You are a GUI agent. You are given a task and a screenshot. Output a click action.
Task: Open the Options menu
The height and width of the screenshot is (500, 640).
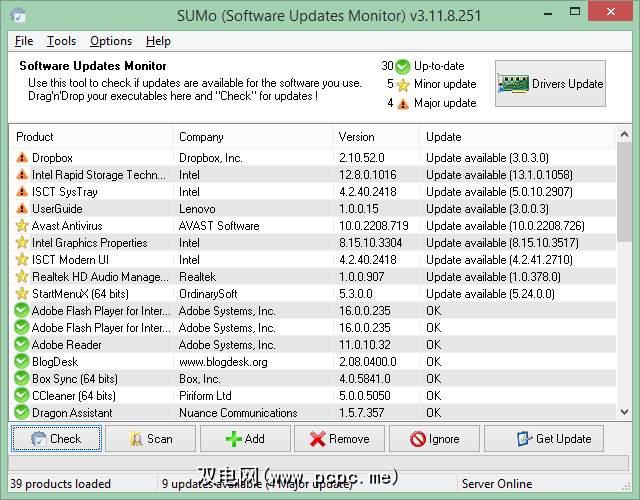point(110,41)
